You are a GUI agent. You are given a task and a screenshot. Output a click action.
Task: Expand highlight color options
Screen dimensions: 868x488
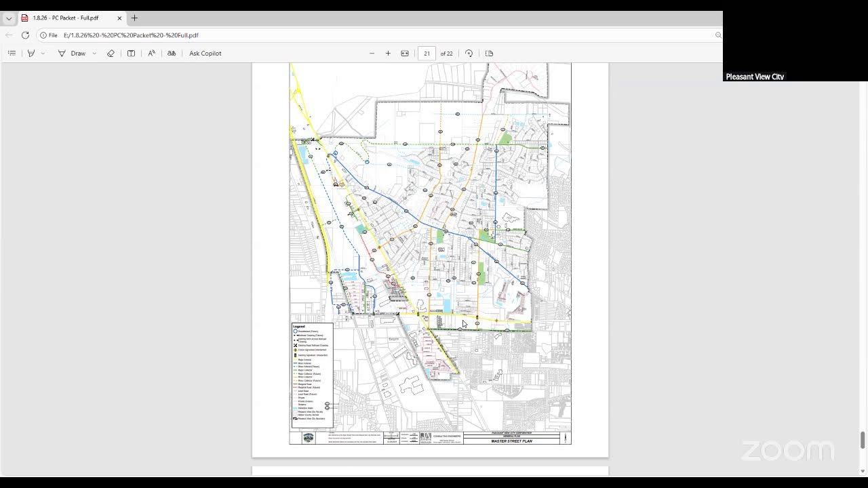(x=43, y=54)
